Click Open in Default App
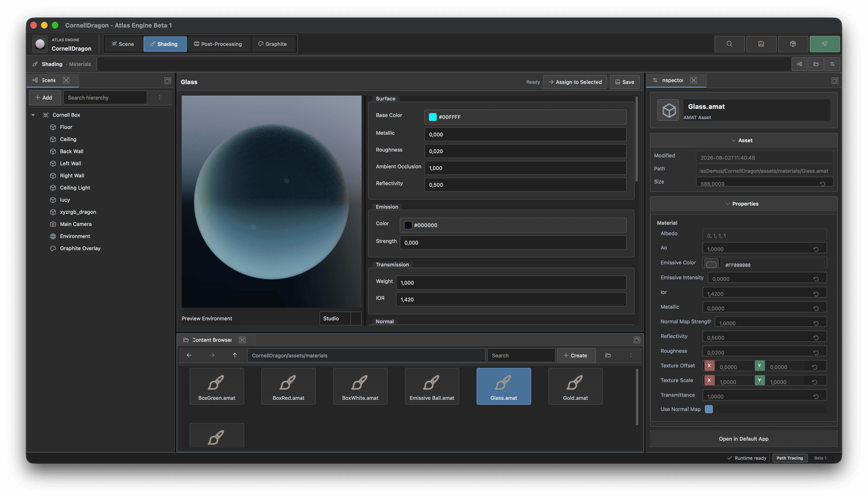This screenshot has height=498, width=868. point(744,439)
